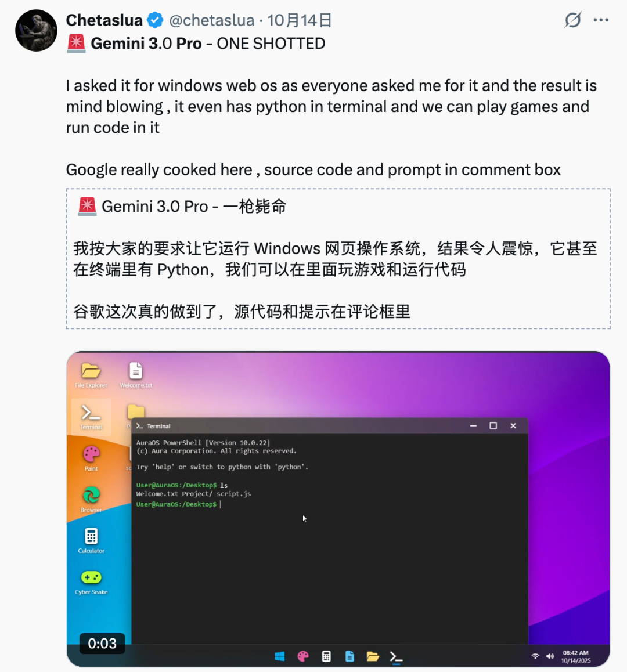Viewport: 627px width, 672px height.
Task: Launch the Browser desktop icon
Action: pyautogui.click(x=91, y=500)
